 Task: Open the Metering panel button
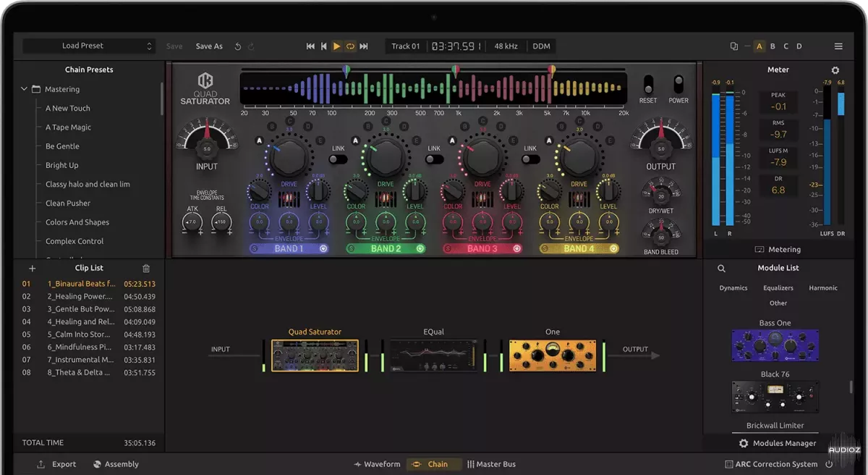(x=778, y=250)
